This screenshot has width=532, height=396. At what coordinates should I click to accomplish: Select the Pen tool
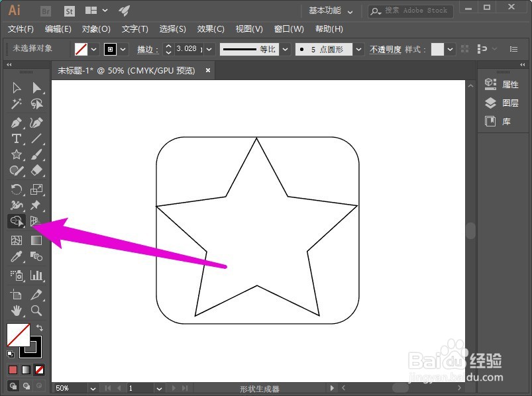(x=17, y=123)
